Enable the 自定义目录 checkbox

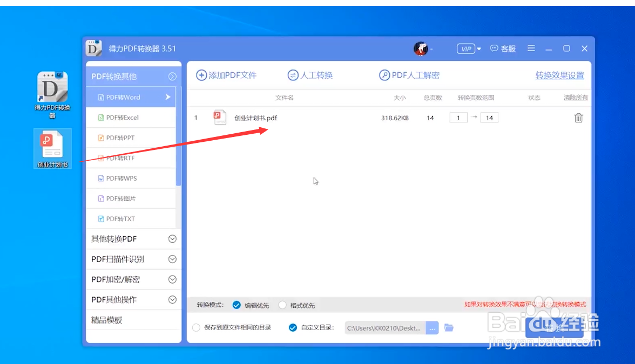click(293, 327)
